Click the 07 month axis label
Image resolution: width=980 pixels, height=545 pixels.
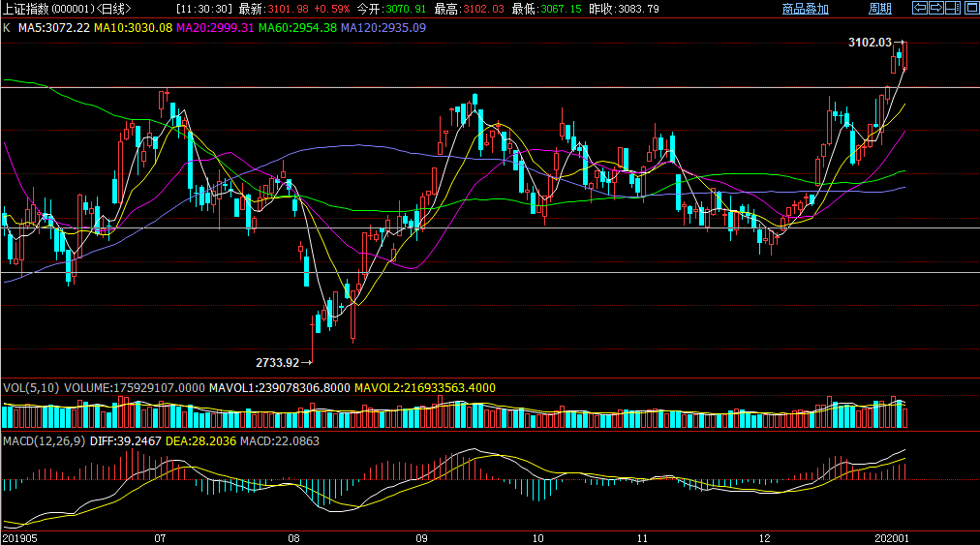[160, 538]
